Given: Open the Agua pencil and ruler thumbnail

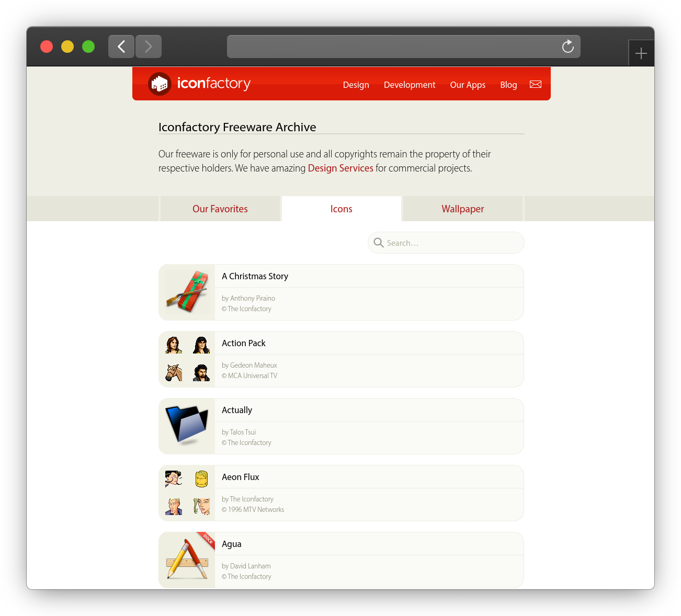Looking at the screenshot, I should click(187, 560).
